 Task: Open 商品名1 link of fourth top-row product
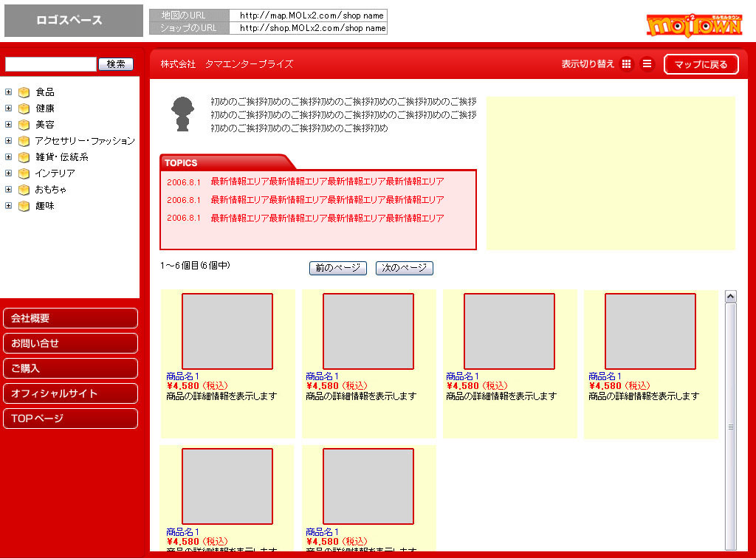point(605,376)
